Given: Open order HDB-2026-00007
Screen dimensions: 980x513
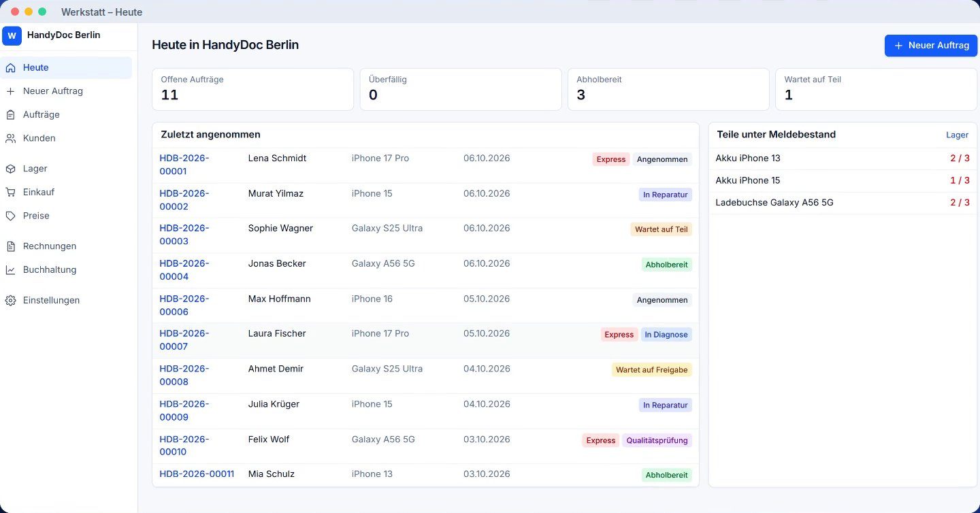Looking at the screenshot, I should coord(184,340).
